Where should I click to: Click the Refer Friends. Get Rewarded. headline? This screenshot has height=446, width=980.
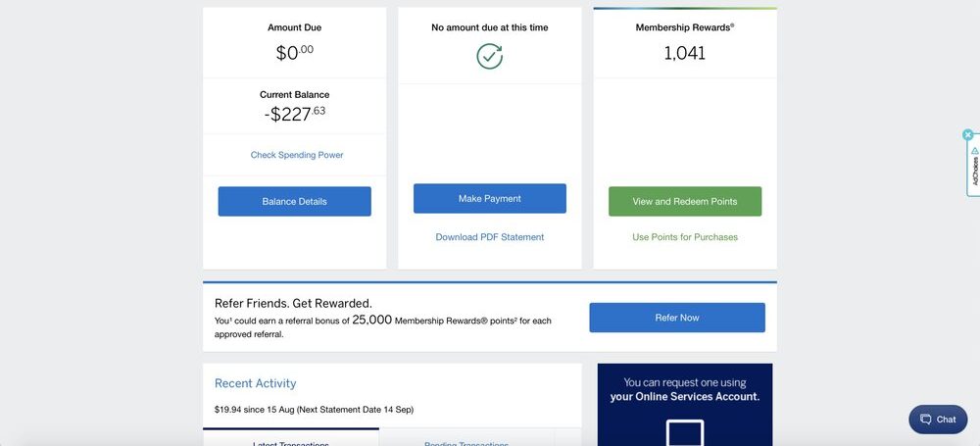tap(293, 303)
